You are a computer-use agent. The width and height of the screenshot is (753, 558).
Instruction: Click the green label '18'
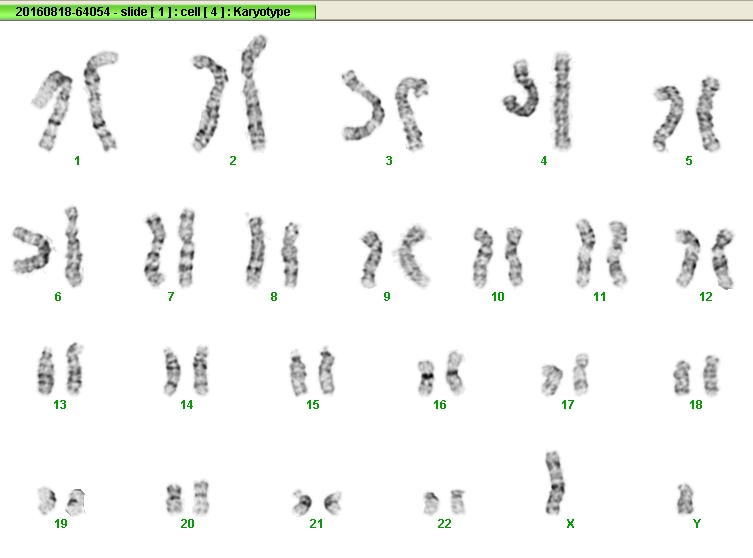pyautogui.click(x=696, y=405)
